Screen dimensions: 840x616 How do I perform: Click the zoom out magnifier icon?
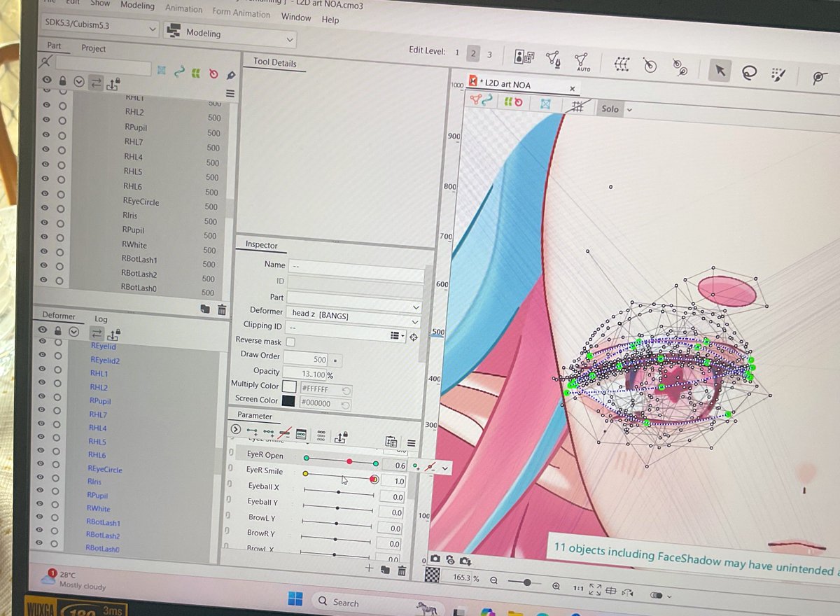493,580
